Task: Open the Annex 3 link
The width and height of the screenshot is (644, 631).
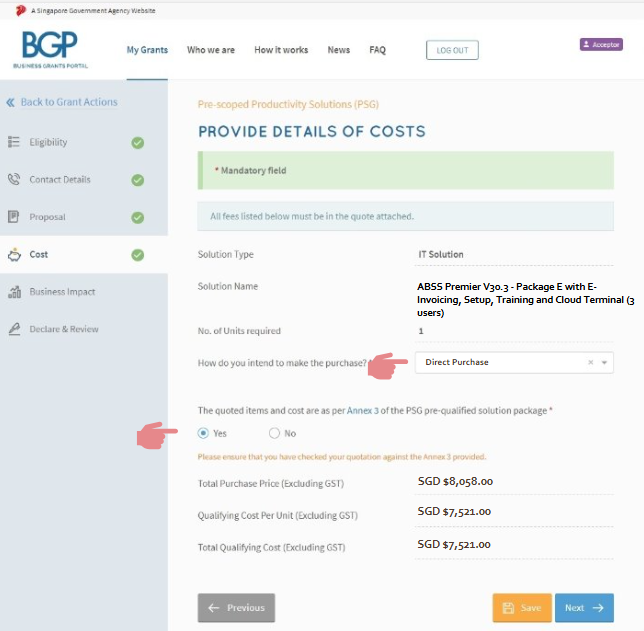Action: click(x=362, y=410)
